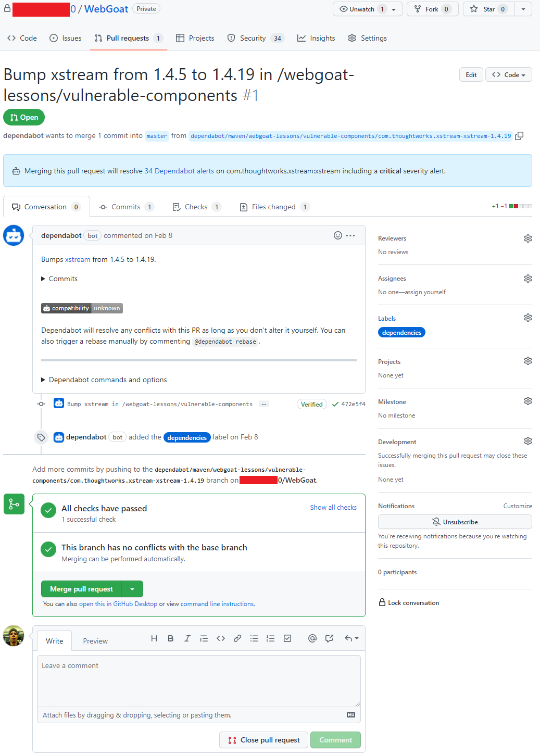
Task: Open merge method dropdown arrow
Action: 132,589
